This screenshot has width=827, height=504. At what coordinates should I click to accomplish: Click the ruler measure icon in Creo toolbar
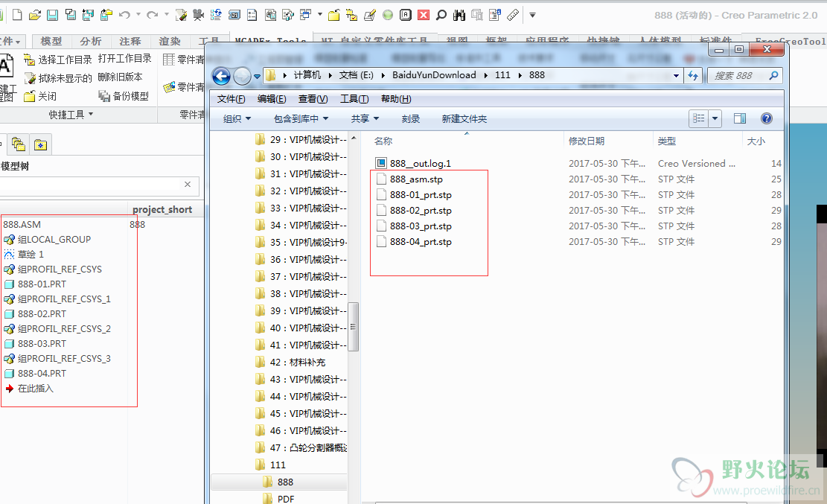[x=513, y=15]
